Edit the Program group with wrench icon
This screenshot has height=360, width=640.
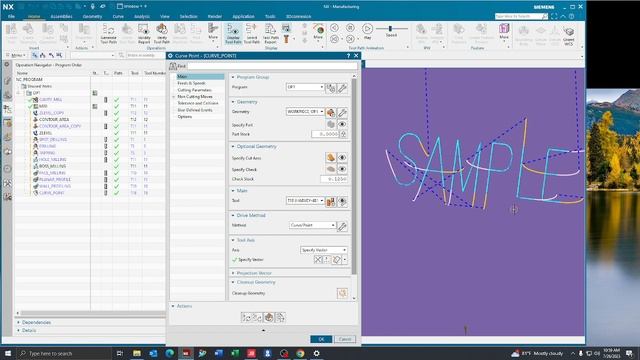pyautogui.click(x=342, y=88)
